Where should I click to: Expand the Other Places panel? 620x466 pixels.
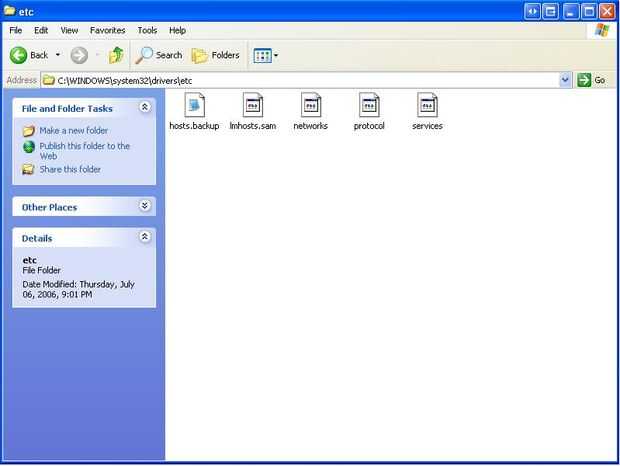pos(145,206)
